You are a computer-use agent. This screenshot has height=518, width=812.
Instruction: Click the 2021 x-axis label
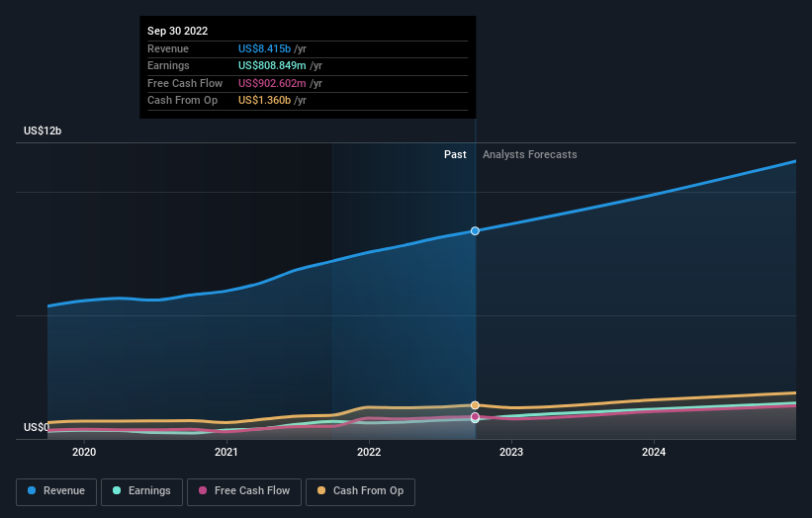tap(226, 452)
